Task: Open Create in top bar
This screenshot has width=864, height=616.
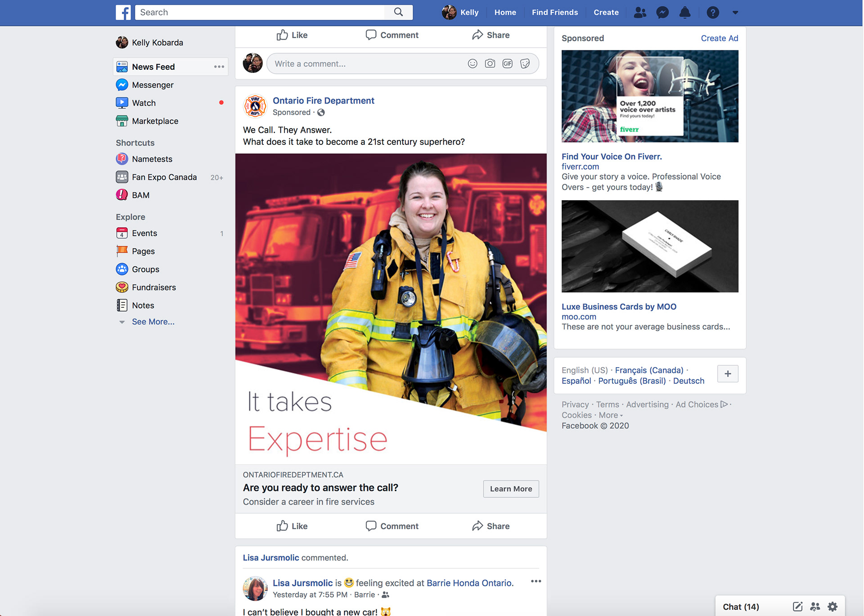Action: tap(606, 13)
